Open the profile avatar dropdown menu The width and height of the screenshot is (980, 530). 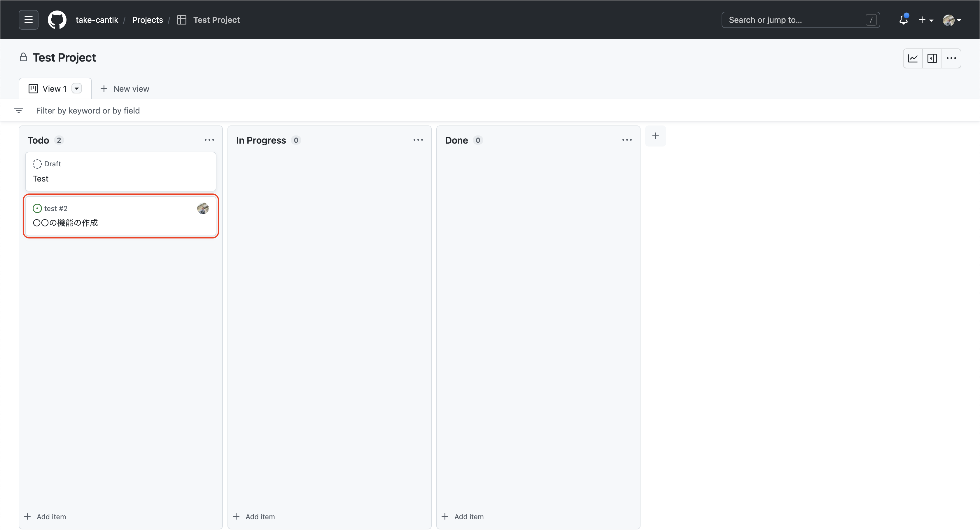click(952, 20)
